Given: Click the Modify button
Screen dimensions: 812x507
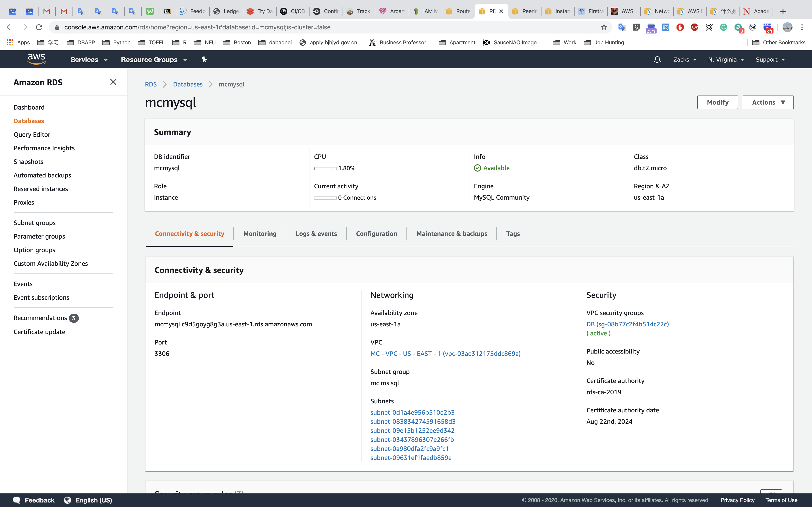Looking at the screenshot, I should click(717, 102).
